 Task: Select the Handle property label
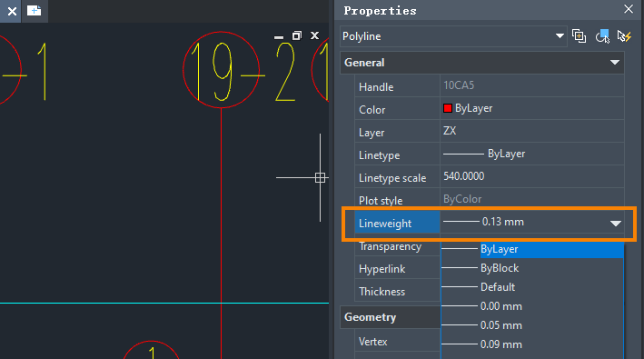pos(376,87)
